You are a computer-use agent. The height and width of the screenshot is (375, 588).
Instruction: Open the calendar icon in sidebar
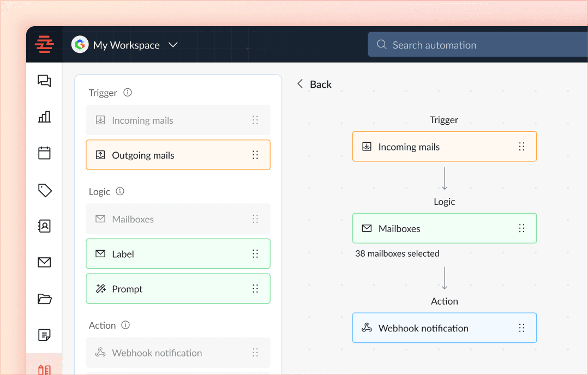point(44,153)
